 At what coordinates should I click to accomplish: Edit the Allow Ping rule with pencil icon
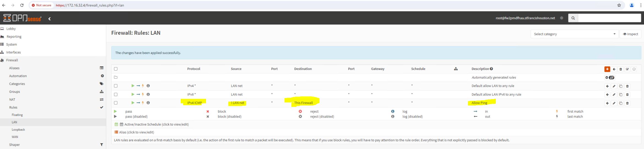point(614,103)
